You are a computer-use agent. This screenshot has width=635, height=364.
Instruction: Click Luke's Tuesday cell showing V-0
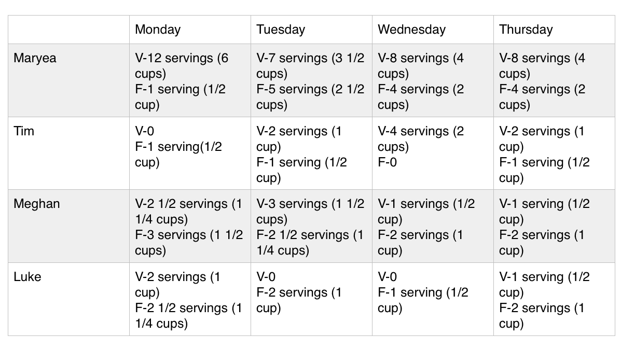pos(311,299)
